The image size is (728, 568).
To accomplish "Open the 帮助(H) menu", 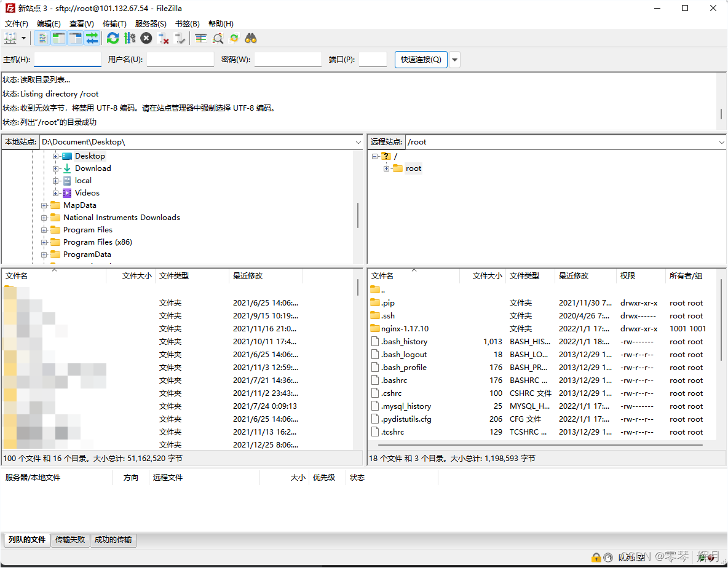I will (221, 23).
